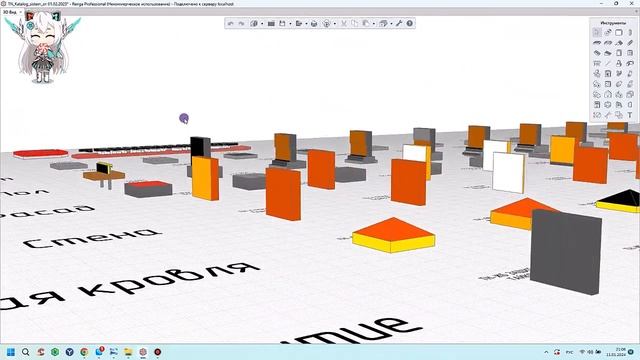Click the Copy icon next to scissors
The height and width of the screenshot is (360, 640).
(354, 24)
